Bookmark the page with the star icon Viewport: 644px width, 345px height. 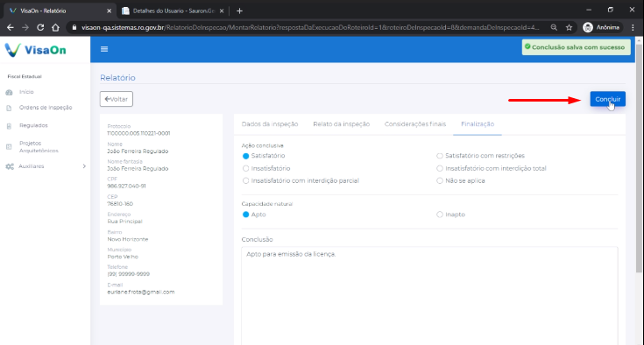pyautogui.click(x=569, y=27)
